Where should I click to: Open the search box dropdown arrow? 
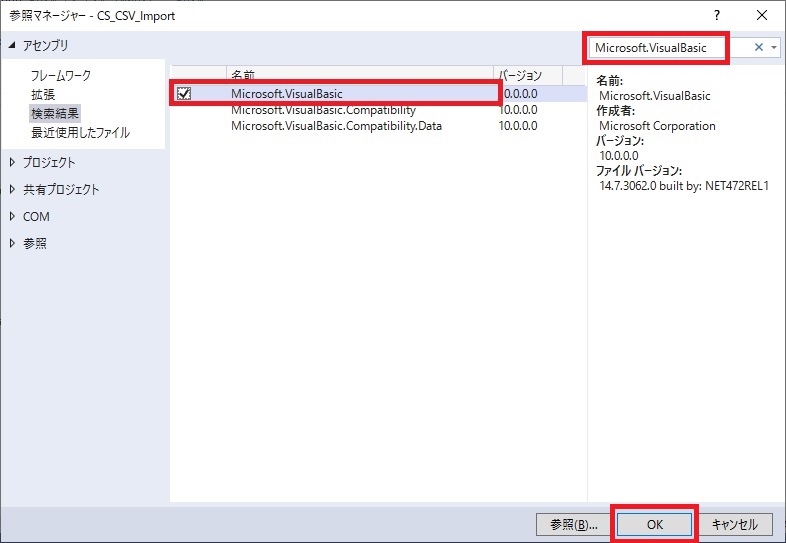tap(774, 48)
